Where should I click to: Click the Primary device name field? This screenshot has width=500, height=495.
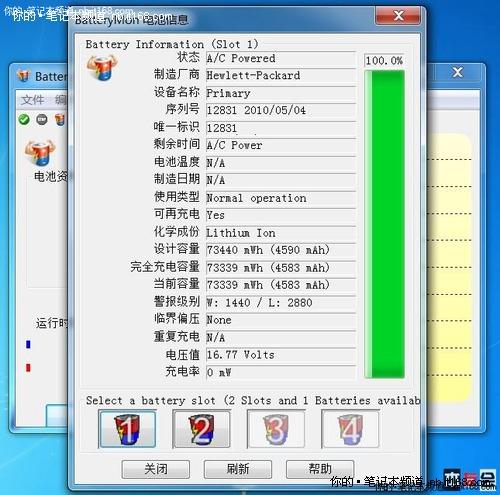(x=281, y=93)
